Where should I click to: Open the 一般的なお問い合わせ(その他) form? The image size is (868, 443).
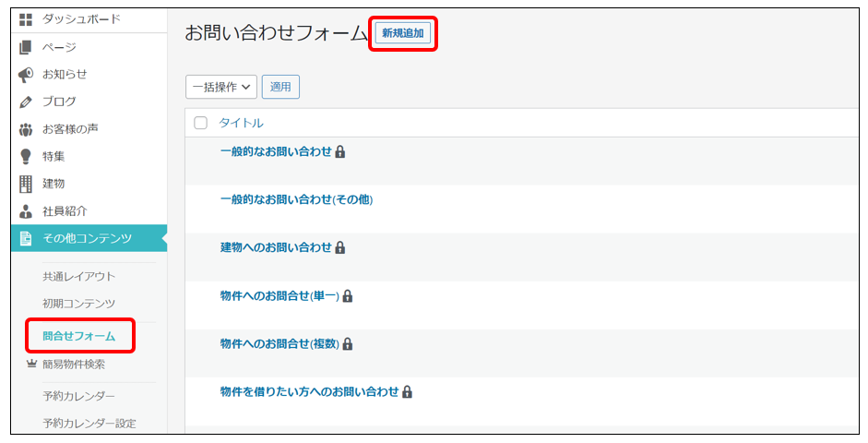(x=296, y=199)
